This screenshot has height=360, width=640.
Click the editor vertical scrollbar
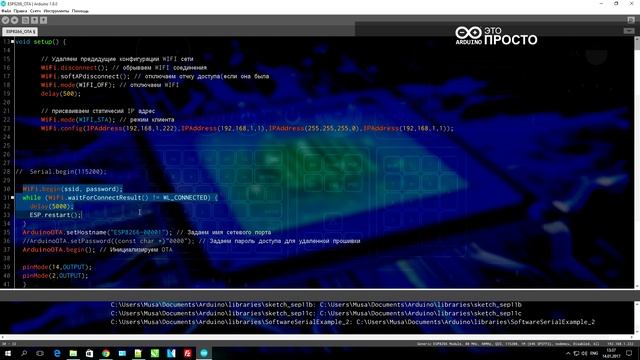(637, 162)
